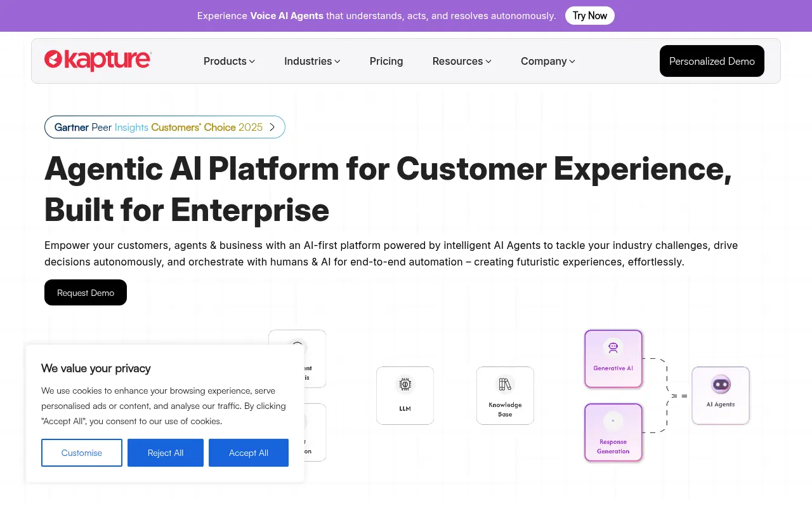Click the arrow chevron on Gartner badge
Image resolution: width=812 pixels, height=508 pixels.
pos(272,127)
